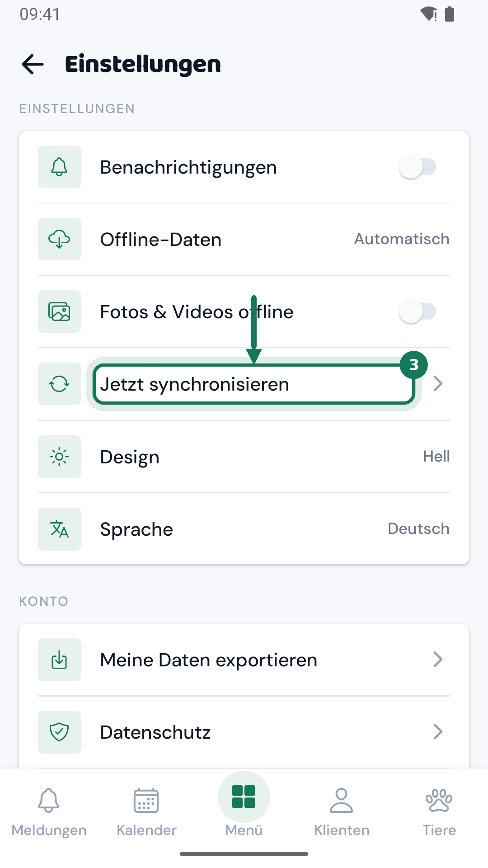Click the export download icon for Meine Daten
This screenshot has height=868, width=488.
[59, 660]
